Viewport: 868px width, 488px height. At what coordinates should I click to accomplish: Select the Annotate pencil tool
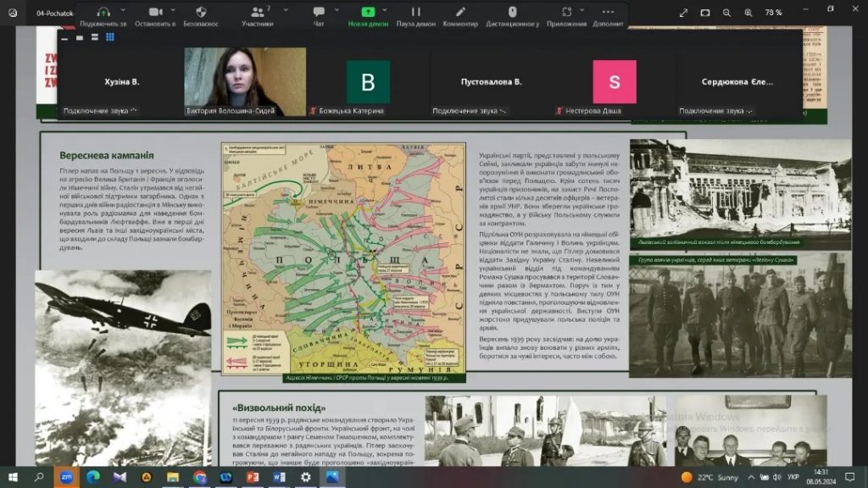pyautogui.click(x=460, y=12)
